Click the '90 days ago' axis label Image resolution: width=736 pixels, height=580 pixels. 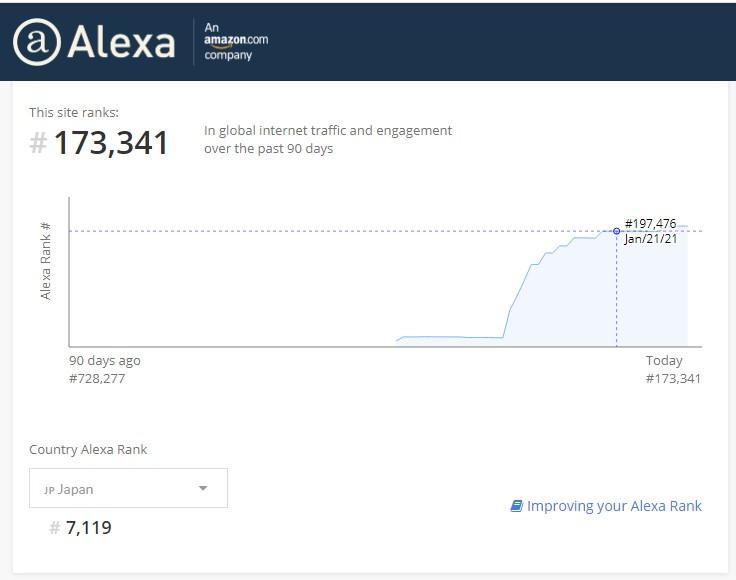[105, 360]
